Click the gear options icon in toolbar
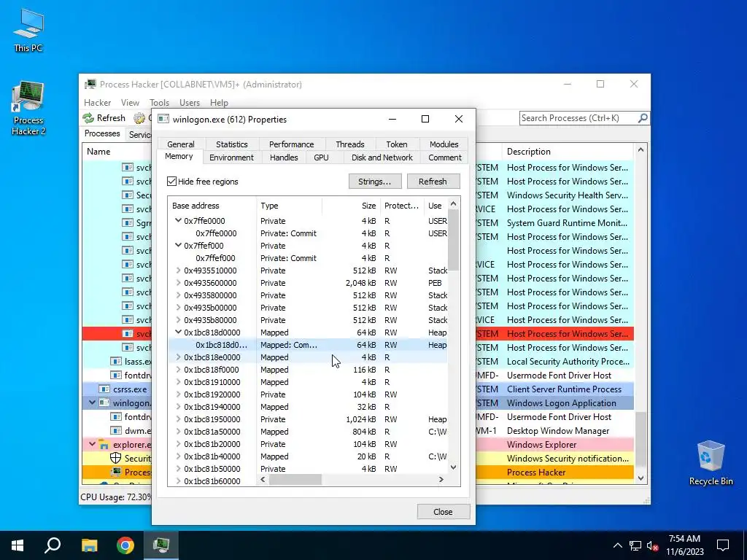 click(139, 117)
